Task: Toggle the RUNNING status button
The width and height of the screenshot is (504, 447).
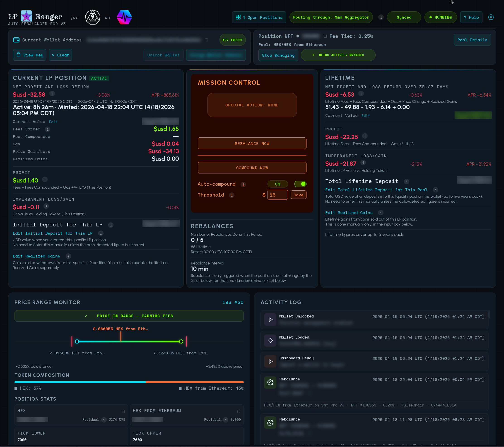Action: pyautogui.click(x=440, y=17)
